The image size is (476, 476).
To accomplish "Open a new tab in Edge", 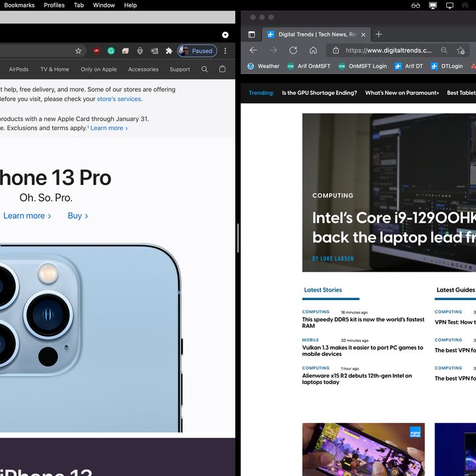I will (379, 34).
